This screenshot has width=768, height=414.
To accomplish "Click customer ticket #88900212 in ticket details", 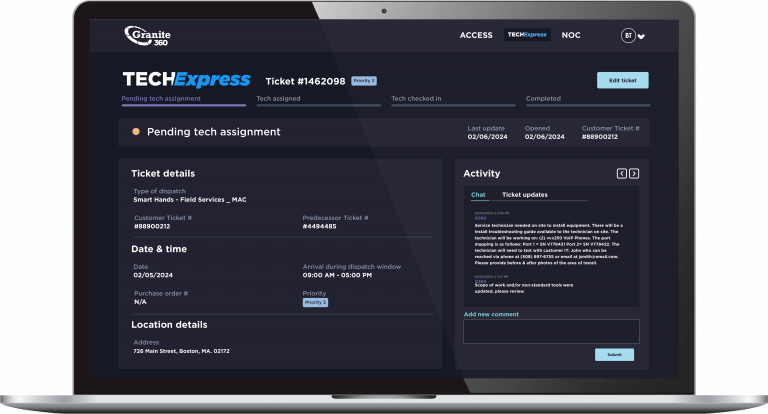I will pyautogui.click(x=152, y=226).
